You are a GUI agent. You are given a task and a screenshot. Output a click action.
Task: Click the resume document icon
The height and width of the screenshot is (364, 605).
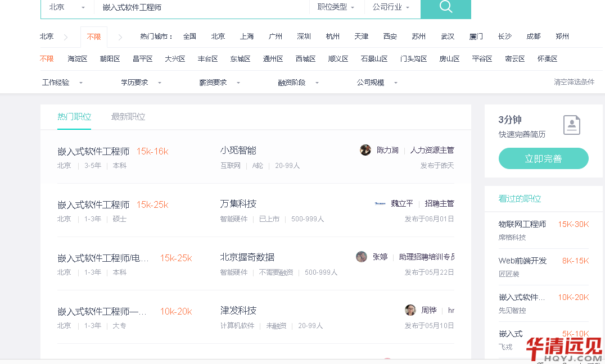click(x=571, y=125)
